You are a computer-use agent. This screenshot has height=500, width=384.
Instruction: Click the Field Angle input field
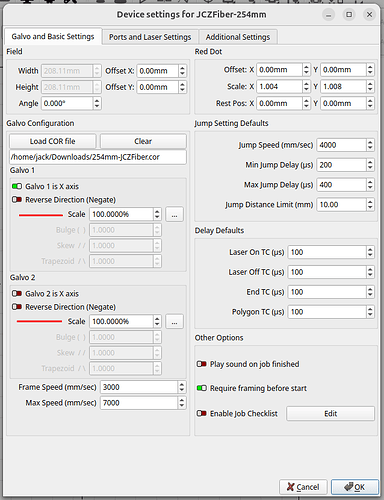(67, 103)
